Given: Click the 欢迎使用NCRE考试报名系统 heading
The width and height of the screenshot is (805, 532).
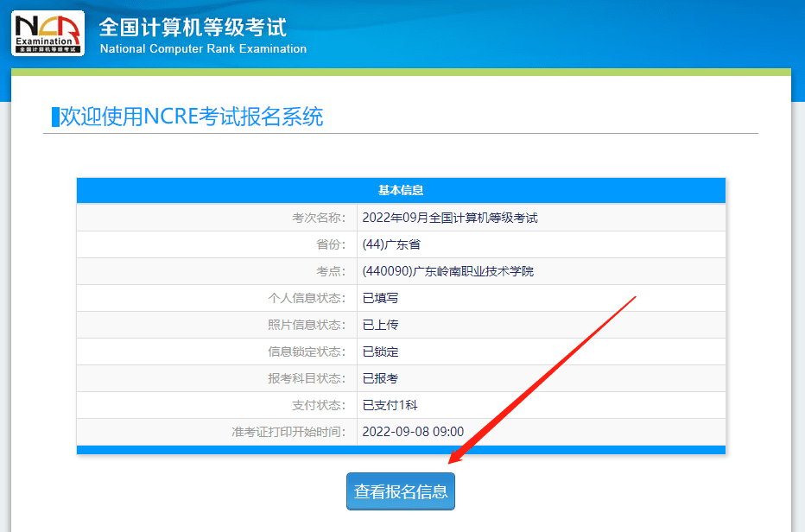Looking at the screenshot, I should (187, 117).
